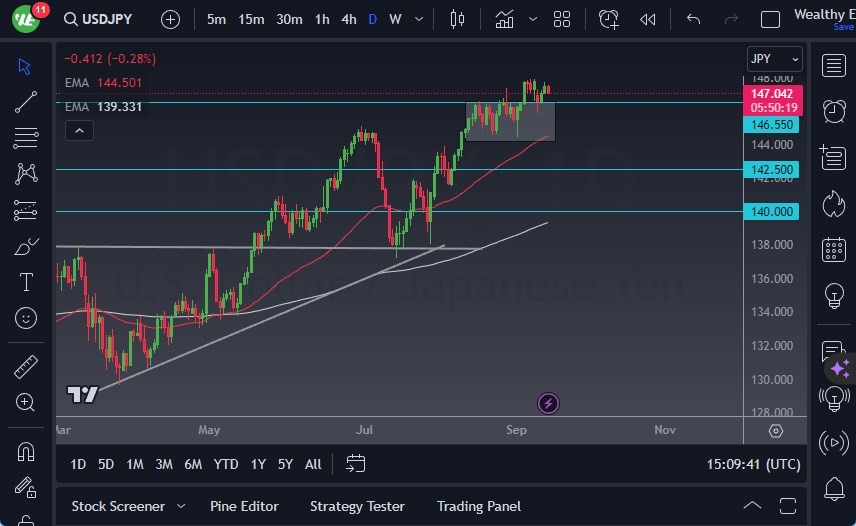Click the 142.500 price level label
The height and width of the screenshot is (526, 856).
pos(773,170)
